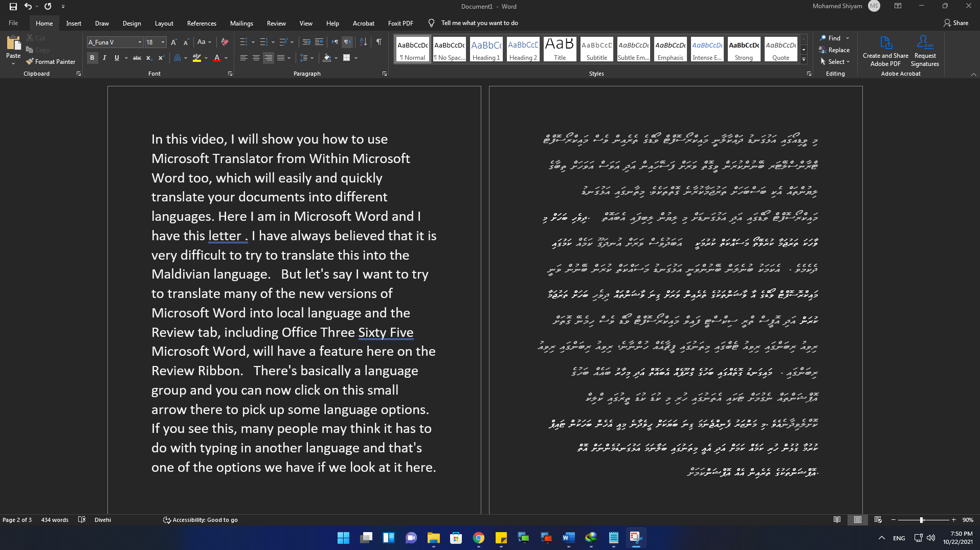Screen dimensions: 980x550
Task: Justify the paragraph text
Action: click(281, 58)
